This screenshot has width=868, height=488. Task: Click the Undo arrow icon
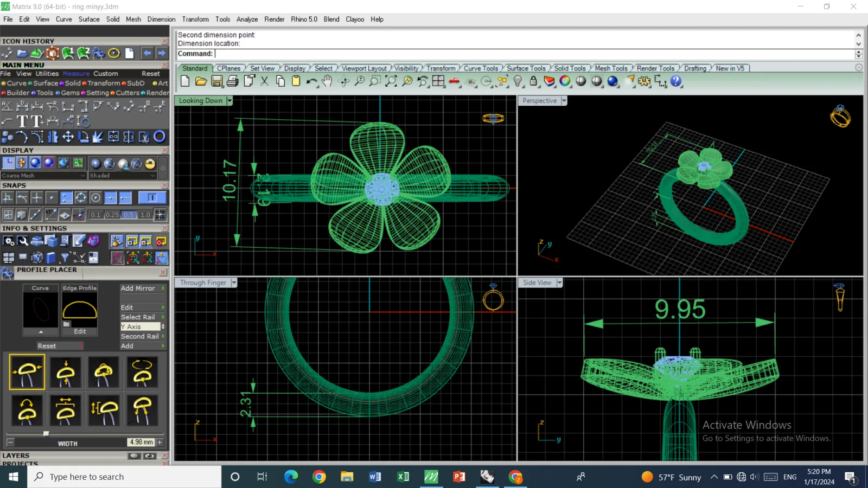point(311,81)
